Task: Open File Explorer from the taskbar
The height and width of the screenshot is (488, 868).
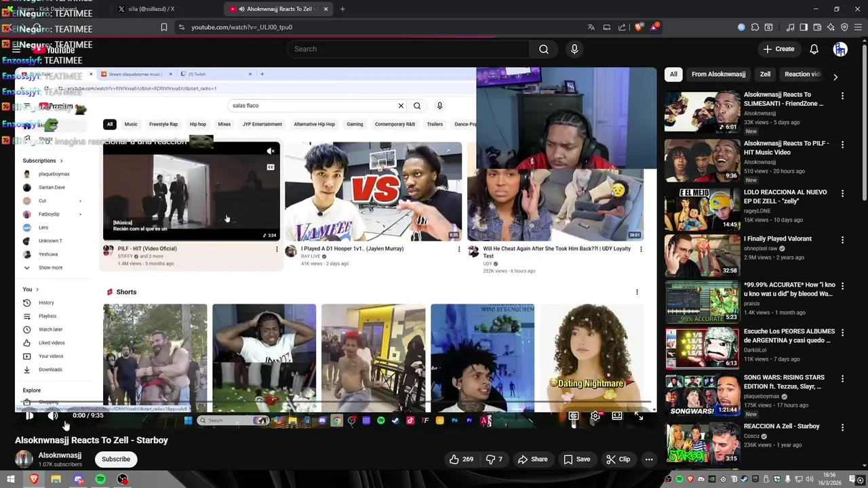Action: click(x=56, y=479)
